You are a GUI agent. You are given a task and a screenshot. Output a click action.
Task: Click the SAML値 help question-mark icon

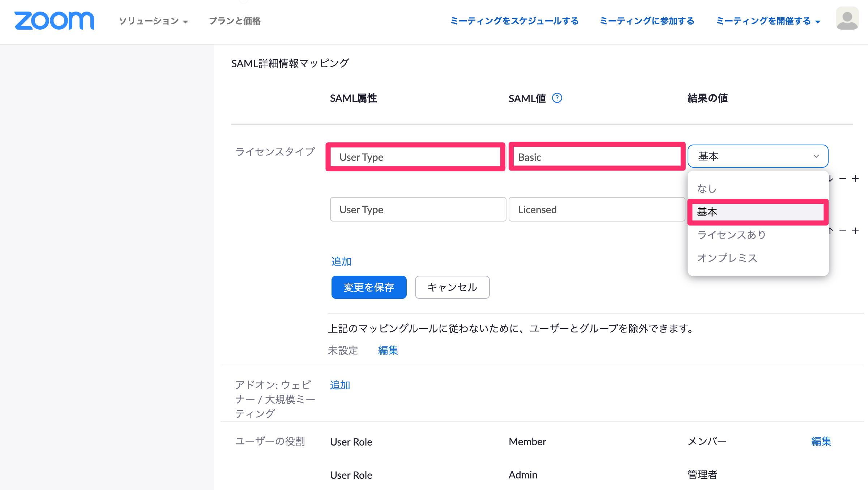click(557, 98)
